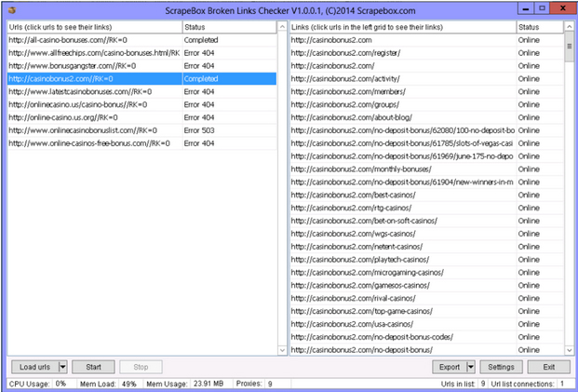Click right grid scroll down arrow
This screenshot has height=392, width=578.
569,350
